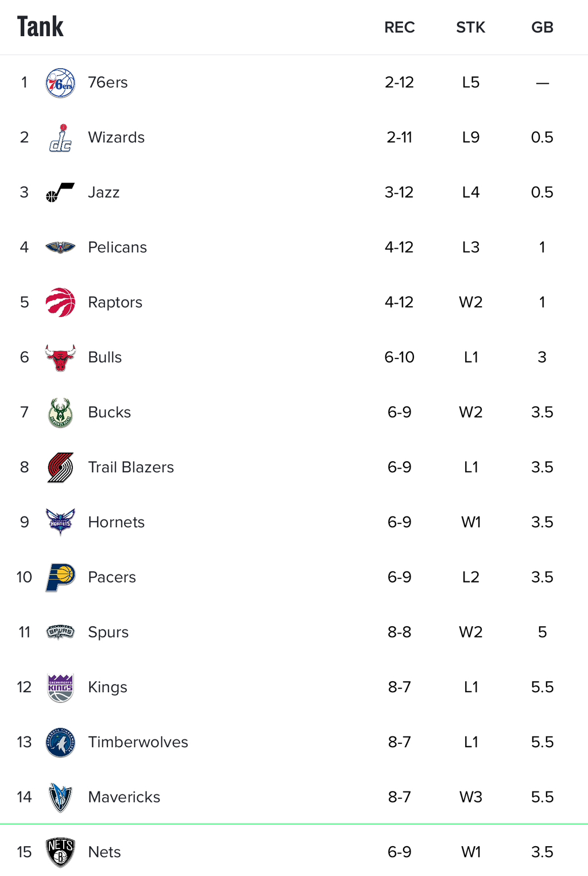588x876 pixels.
Task: Open the Mavericks team name link
Action: (x=124, y=797)
